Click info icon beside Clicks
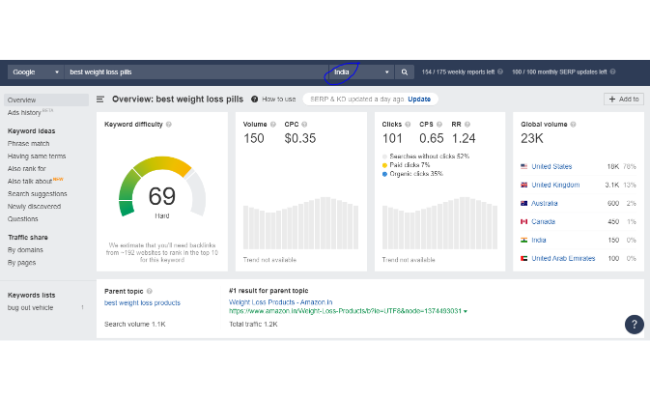The height and width of the screenshot is (400, 650). pyautogui.click(x=408, y=124)
